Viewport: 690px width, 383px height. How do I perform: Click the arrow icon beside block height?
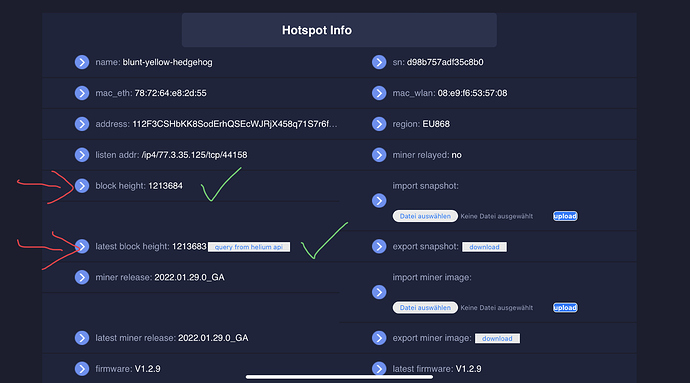(82, 186)
